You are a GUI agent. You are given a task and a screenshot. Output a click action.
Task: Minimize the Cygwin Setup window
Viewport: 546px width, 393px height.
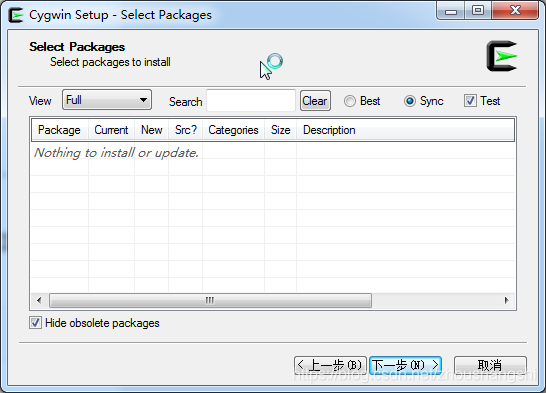point(450,11)
